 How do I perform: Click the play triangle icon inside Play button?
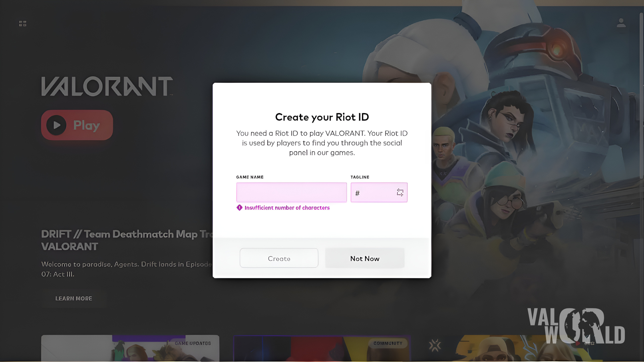click(x=57, y=125)
